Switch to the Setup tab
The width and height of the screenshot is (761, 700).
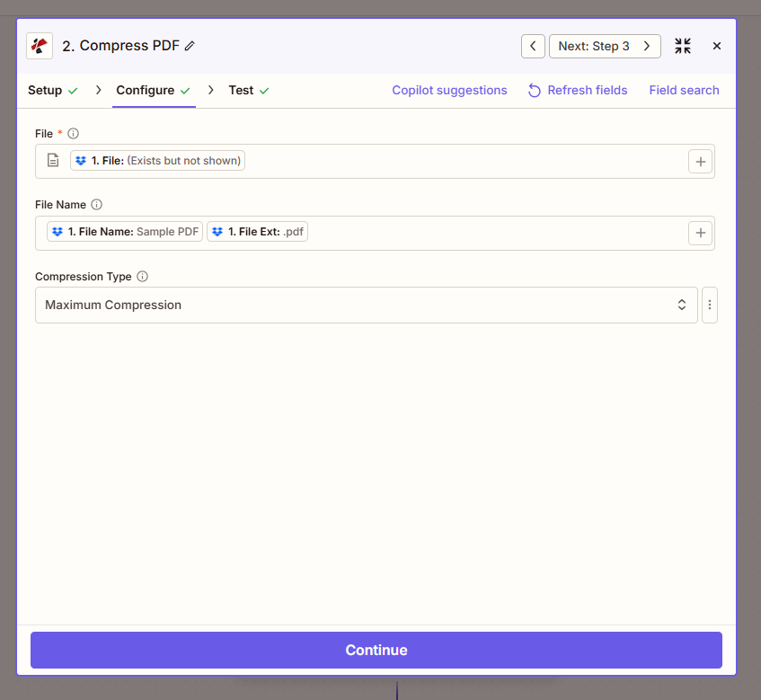[45, 90]
